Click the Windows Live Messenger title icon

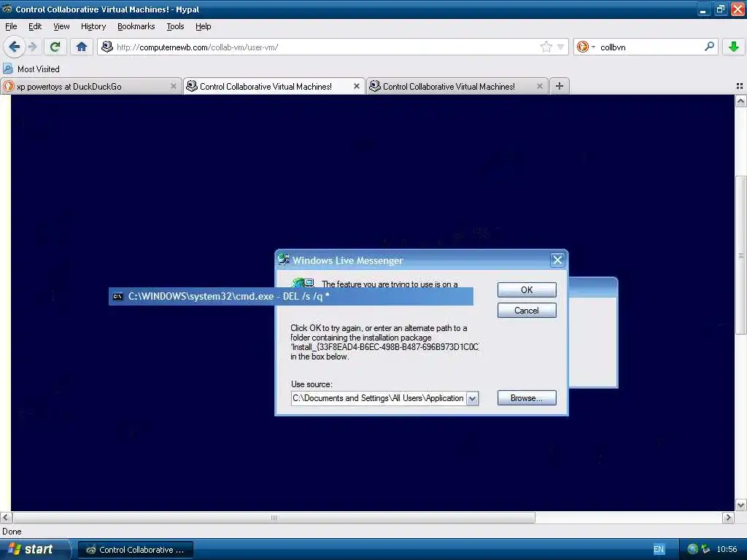284,260
